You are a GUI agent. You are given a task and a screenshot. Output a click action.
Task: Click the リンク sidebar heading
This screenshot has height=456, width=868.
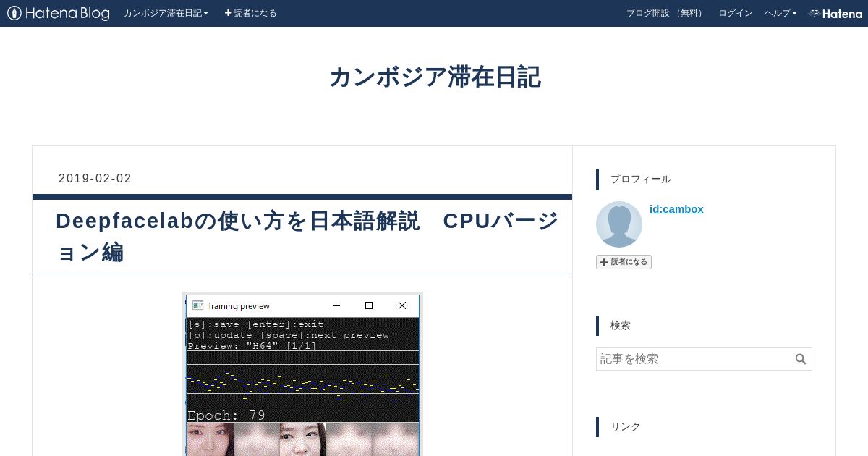click(x=626, y=426)
